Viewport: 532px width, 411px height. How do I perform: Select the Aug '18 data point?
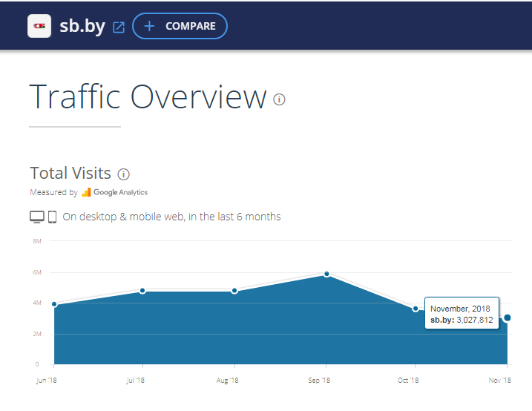pyautogui.click(x=234, y=291)
